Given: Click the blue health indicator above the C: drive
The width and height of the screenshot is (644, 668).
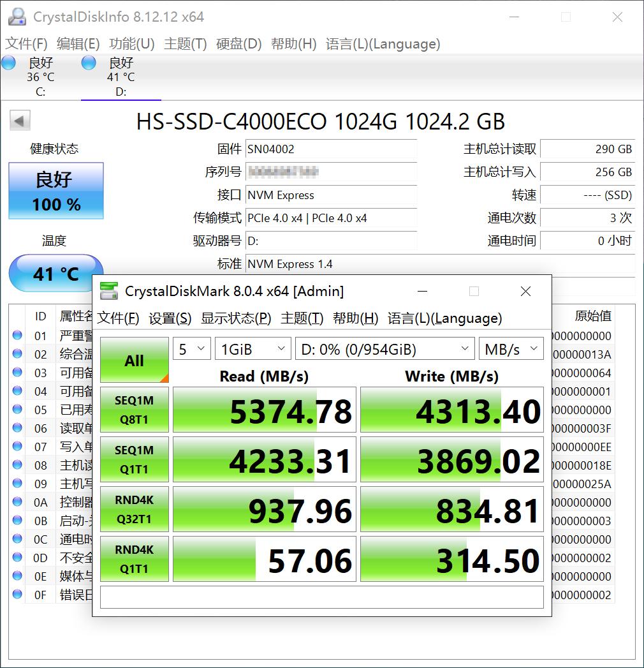Looking at the screenshot, I should pos(8,63).
